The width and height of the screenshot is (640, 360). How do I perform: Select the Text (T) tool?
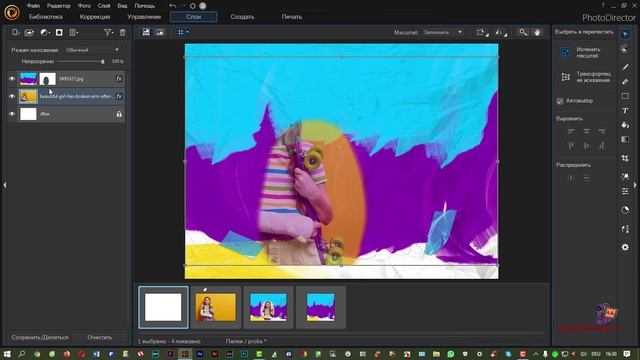[x=625, y=111]
